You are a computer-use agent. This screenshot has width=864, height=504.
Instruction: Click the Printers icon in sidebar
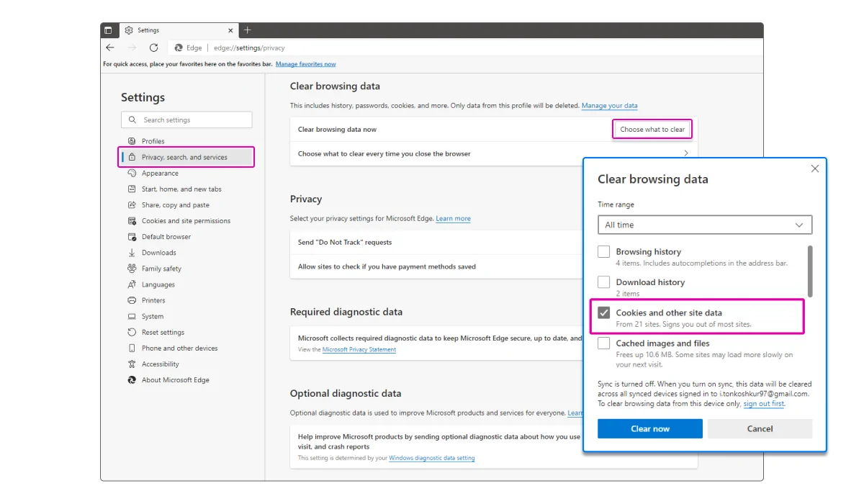click(132, 300)
